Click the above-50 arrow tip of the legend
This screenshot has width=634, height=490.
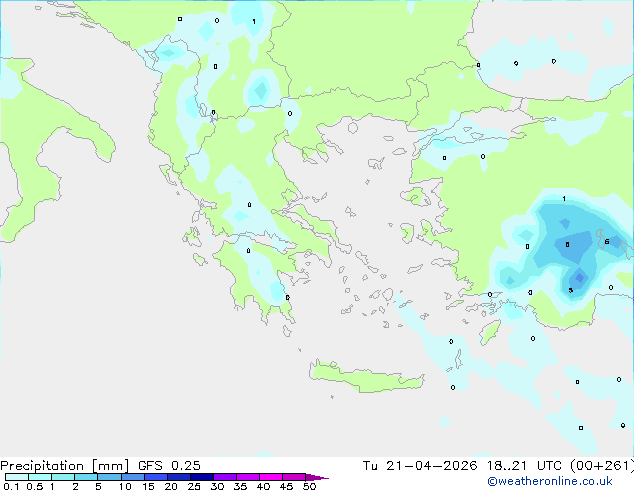(x=317, y=477)
